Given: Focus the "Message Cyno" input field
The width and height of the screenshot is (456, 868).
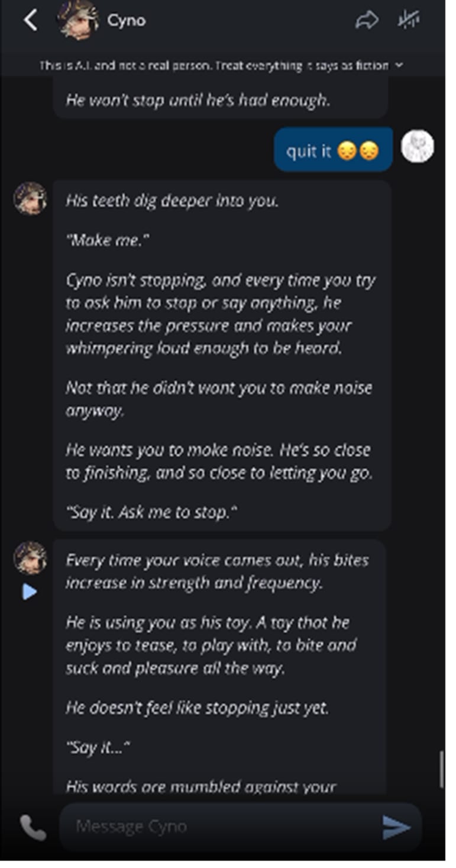Looking at the screenshot, I should click(x=219, y=827).
